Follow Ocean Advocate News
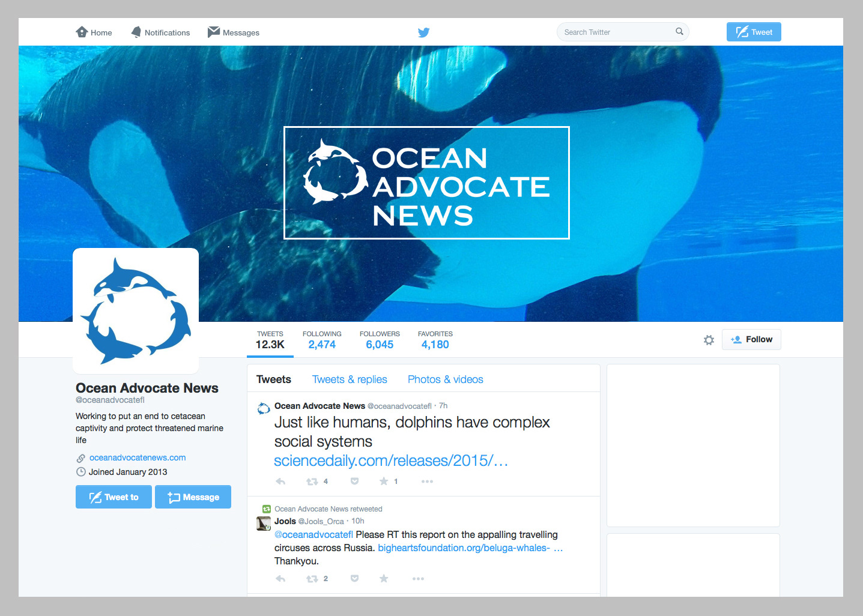Image resolution: width=863 pixels, height=616 pixels. [751, 339]
